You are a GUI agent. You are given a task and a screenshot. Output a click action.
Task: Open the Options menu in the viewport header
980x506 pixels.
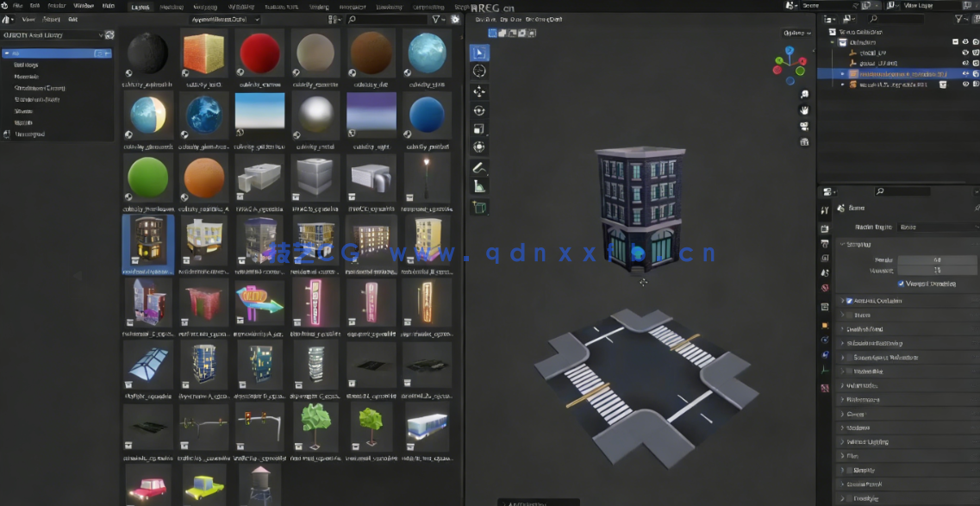click(x=797, y=31)
